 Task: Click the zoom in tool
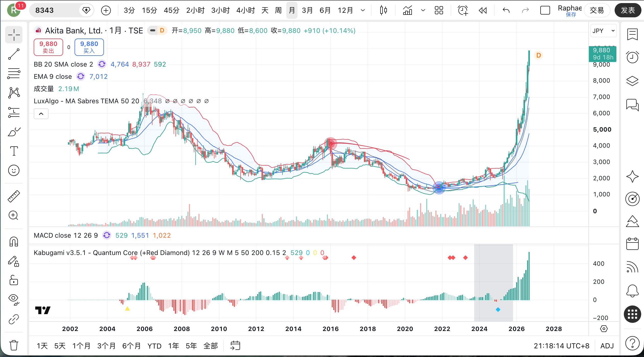(14, 215)
